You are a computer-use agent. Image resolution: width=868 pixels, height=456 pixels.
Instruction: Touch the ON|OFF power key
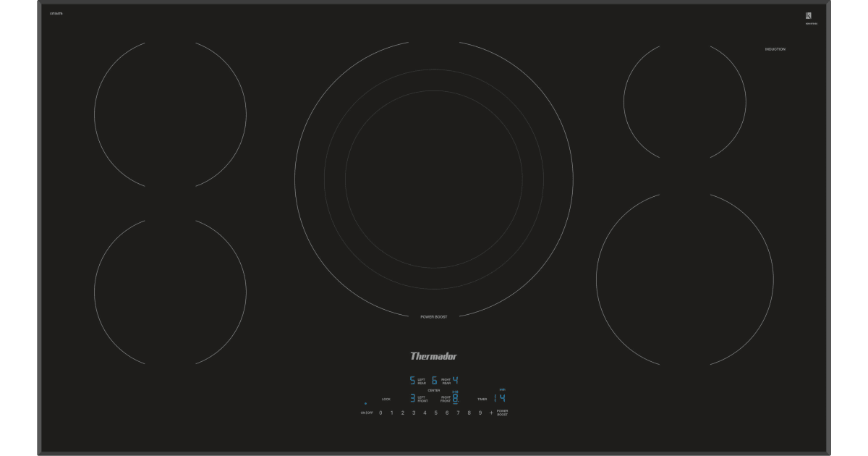[x=367, y=413]
